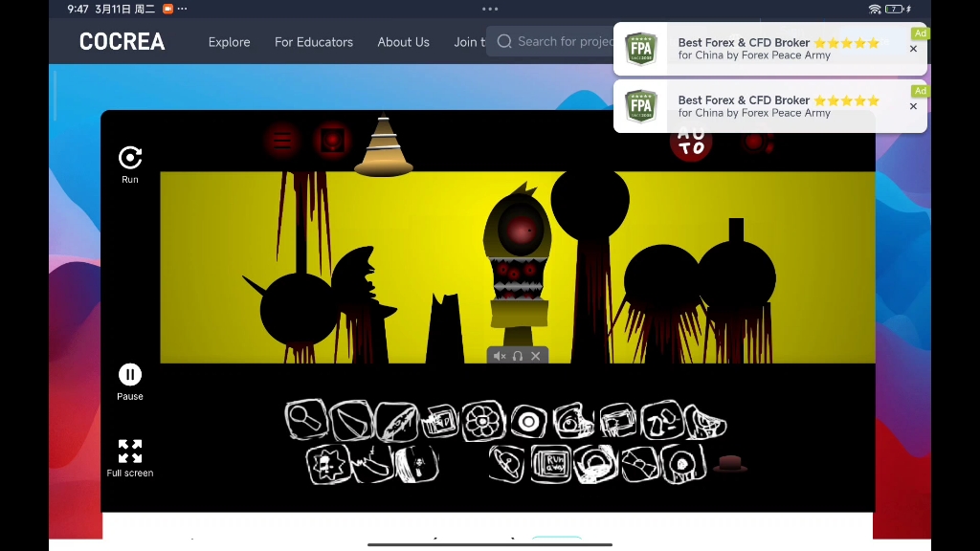
Task: Choose the 'Run away' sign sound icon
Action: coord(551,464)
